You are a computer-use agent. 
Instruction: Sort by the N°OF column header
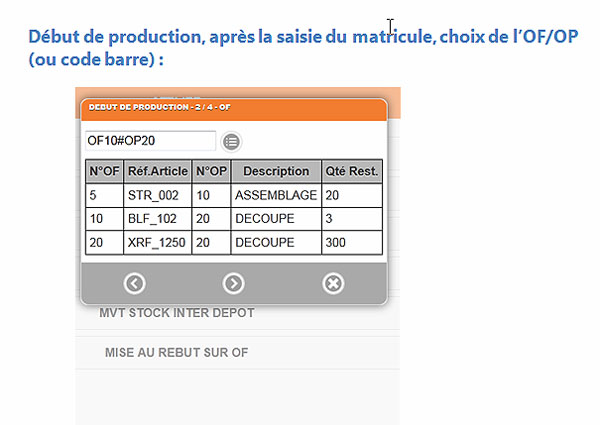pyautogui.click(x=103, y=171)
